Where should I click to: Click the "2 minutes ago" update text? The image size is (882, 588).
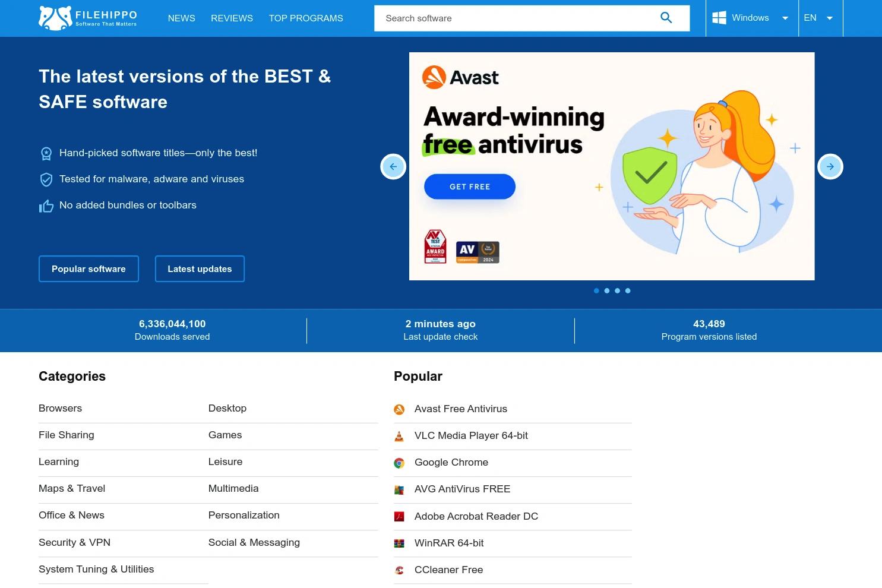pyautogui.click(x=441, y=324)
